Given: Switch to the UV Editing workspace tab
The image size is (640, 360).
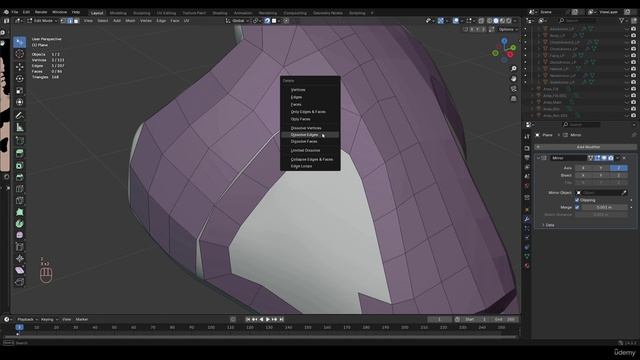Looking at the screenshot, I should pyautogui.click(x=166, y=13).
